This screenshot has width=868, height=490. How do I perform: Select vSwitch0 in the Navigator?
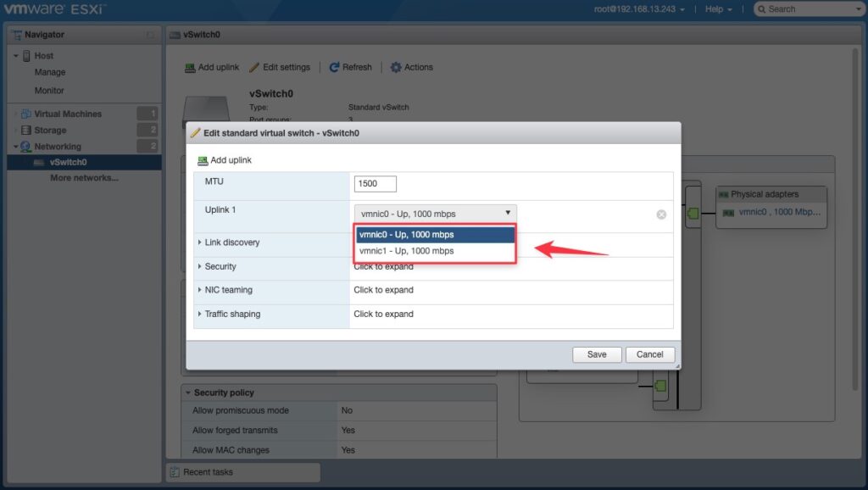[68, 163]
